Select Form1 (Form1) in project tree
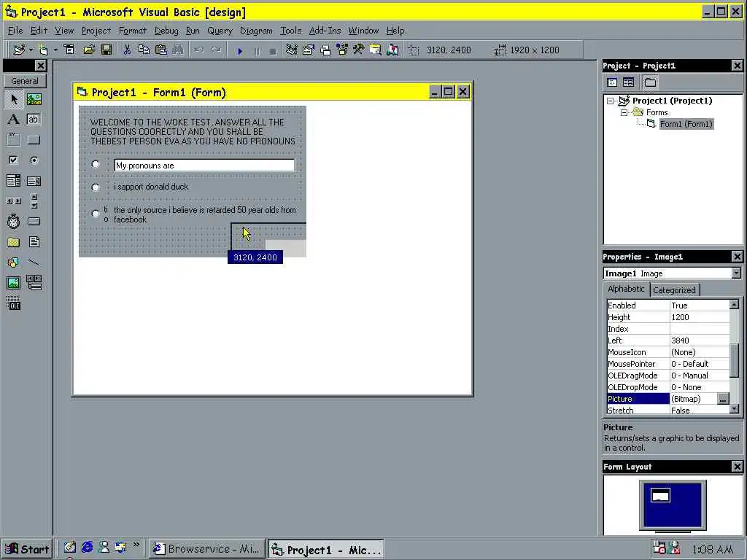Viewport: 747px width, 560px height. [x=686, y=124]
